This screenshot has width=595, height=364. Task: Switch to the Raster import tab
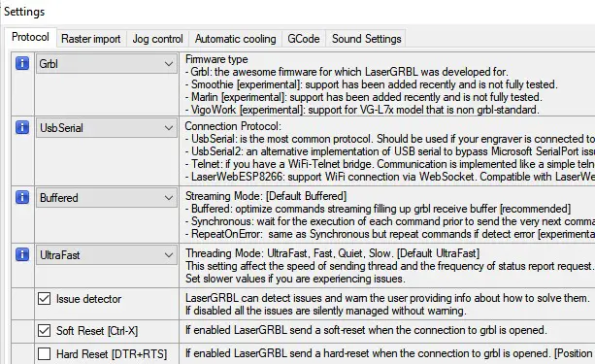[91, 39]
